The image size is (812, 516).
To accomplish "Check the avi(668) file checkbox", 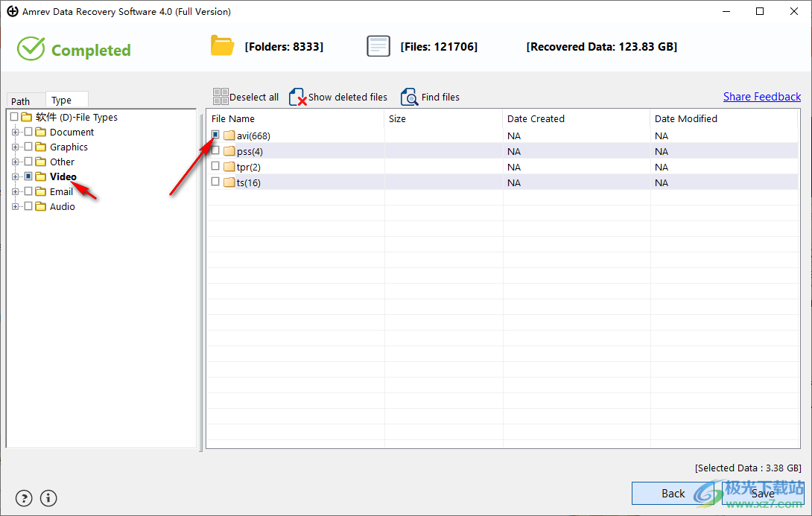I will point(215,135).
